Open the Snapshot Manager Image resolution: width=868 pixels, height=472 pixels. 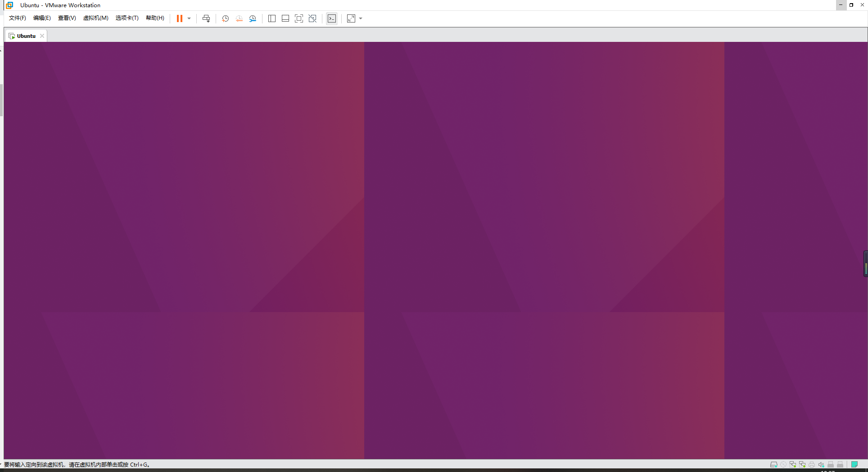tap(253, 18)
